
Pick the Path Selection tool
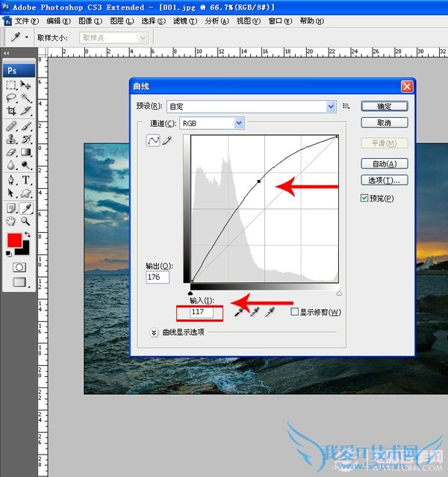pos(11,193)
